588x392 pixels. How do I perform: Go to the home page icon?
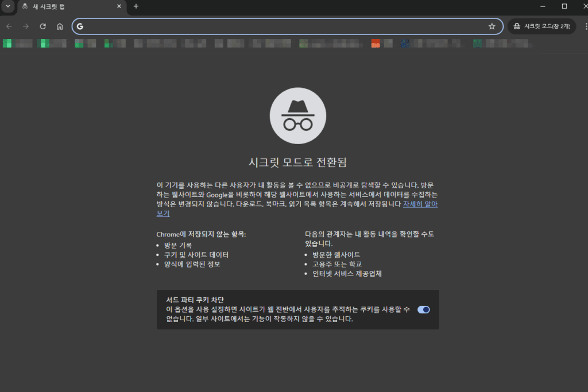pos(60,26)
